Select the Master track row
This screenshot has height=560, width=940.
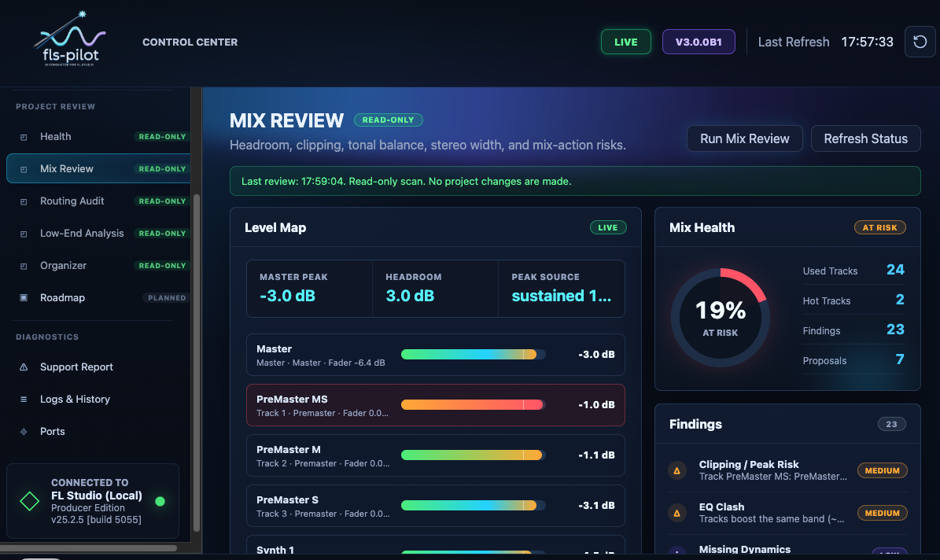click(x=436, y=355)
